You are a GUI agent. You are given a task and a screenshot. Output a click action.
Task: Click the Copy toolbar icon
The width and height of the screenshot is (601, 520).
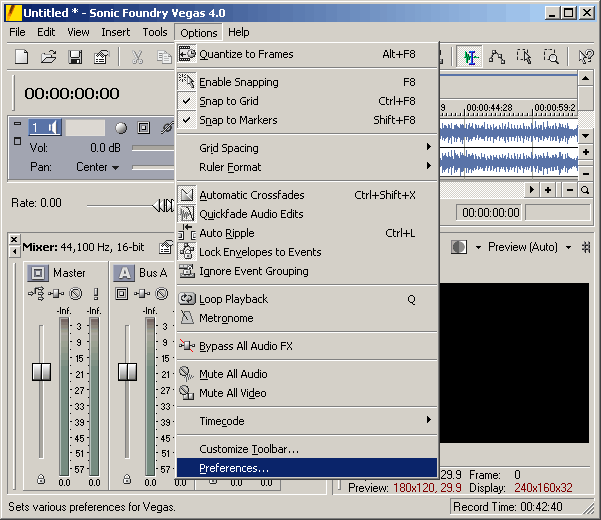coord(164,57)
